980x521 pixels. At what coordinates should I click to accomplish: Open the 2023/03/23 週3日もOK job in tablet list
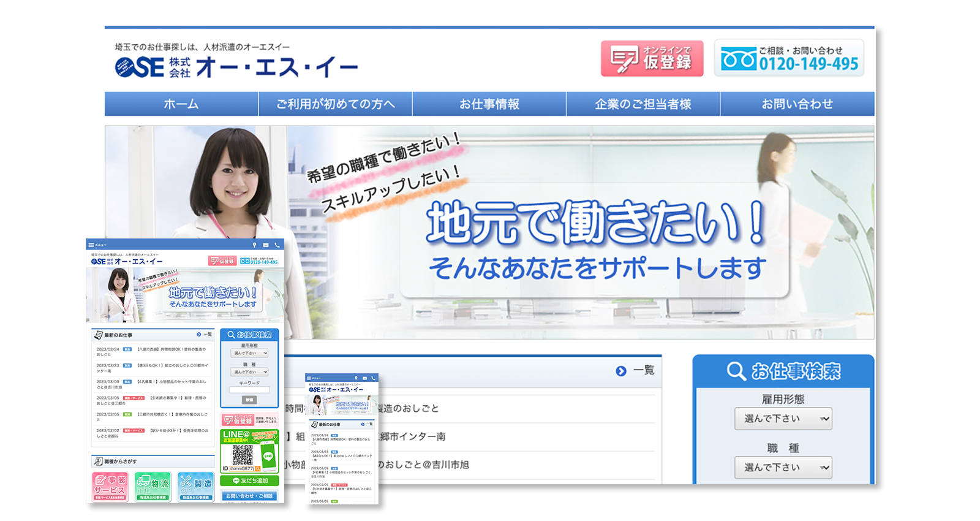pyautogui.click(x=152, y=368)
